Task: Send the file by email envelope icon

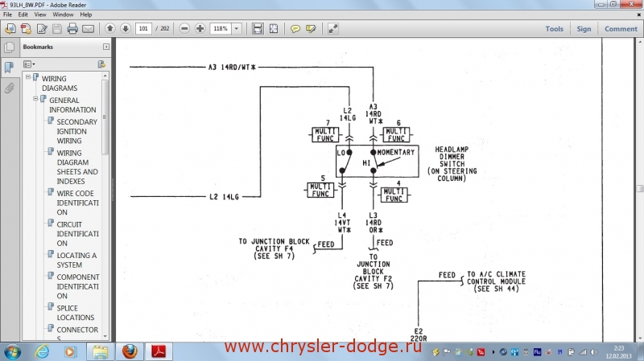Action: click(89, 29)
